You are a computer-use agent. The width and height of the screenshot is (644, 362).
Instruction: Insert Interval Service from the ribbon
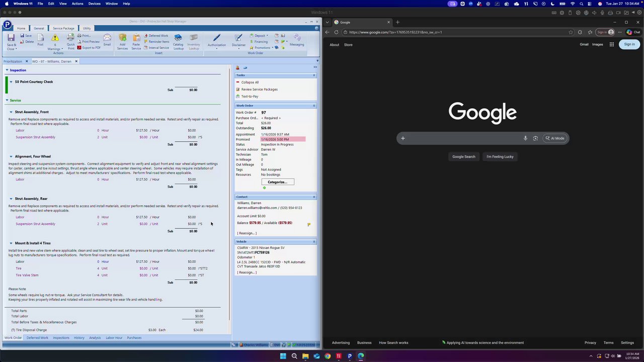156,48
